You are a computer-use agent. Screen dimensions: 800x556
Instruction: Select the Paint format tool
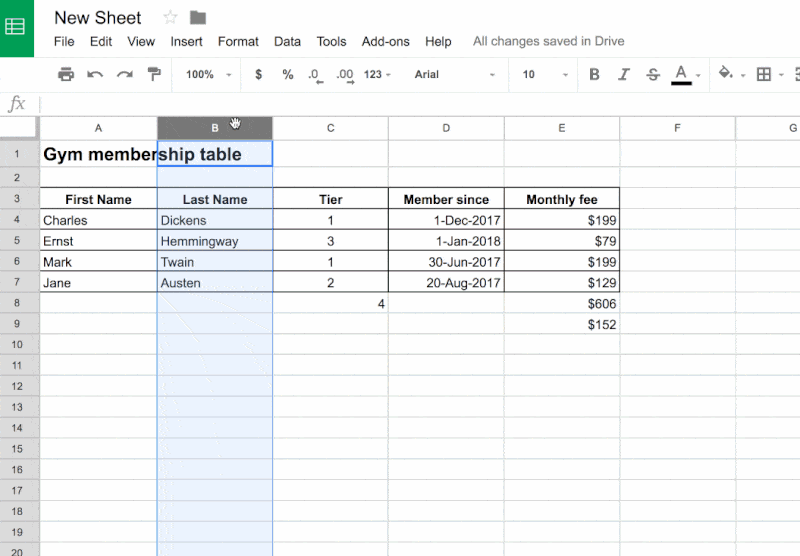(154, 75)
